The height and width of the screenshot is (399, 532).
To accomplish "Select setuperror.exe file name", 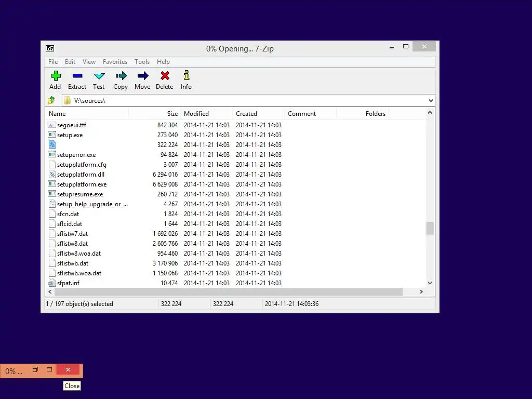I will coord(76,155).
